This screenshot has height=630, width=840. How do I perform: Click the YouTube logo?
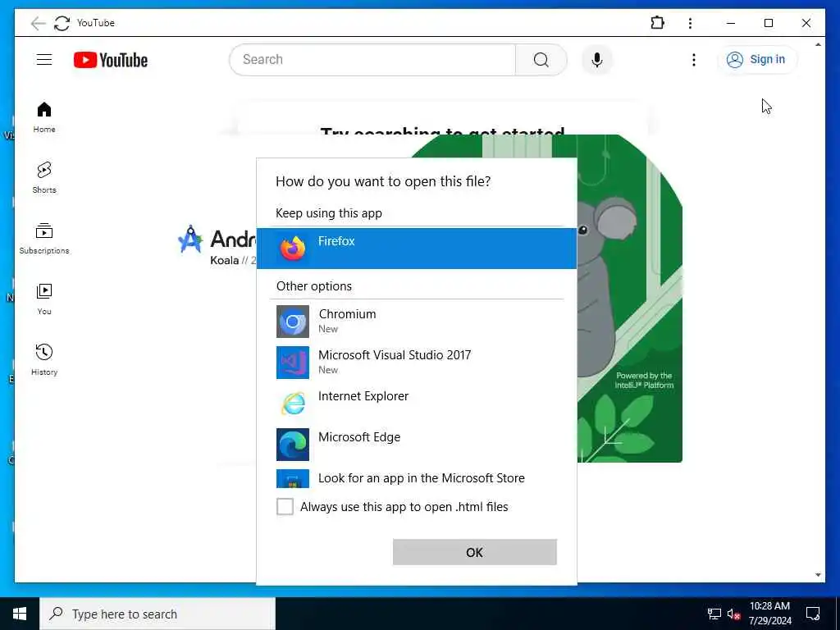click(111, 60)
